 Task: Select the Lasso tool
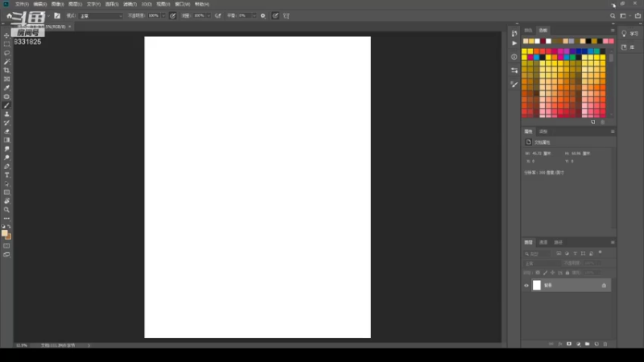pyautogui.click(x=6, y=53)
